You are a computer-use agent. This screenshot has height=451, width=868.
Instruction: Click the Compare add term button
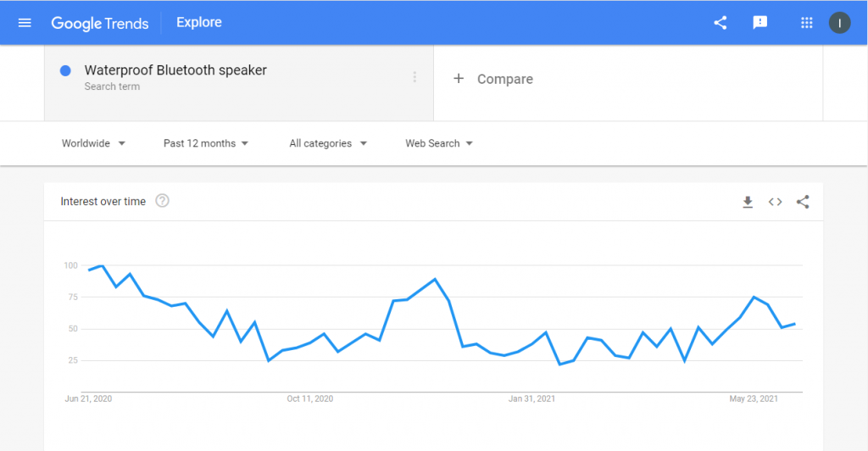(492, 79)
